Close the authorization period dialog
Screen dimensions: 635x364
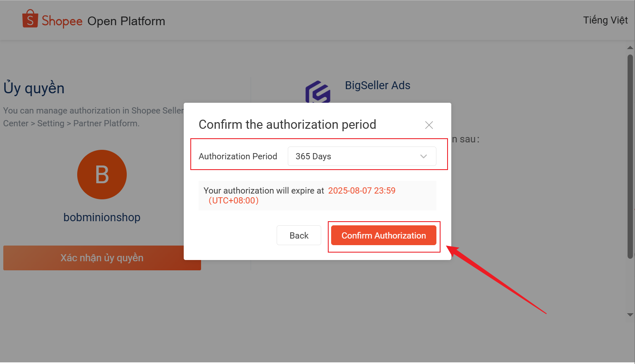(429, 125)
